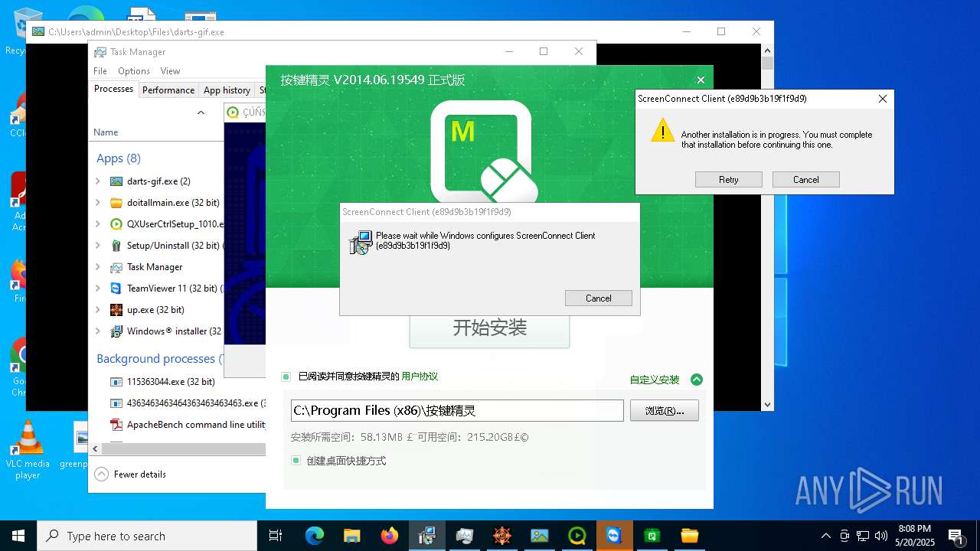Viewport: 980px width, 551px height.
Task: Click the Type here to search box
Action: [x=147, y=536]
